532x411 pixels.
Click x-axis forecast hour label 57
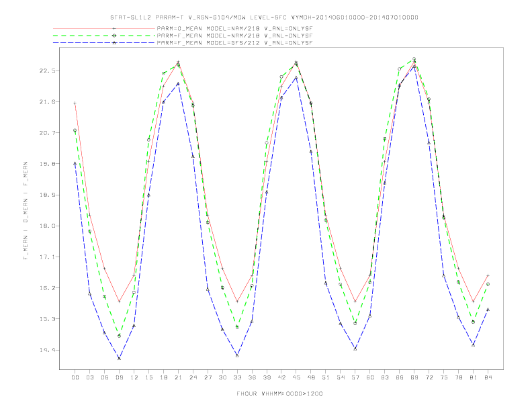click(355, 377)
